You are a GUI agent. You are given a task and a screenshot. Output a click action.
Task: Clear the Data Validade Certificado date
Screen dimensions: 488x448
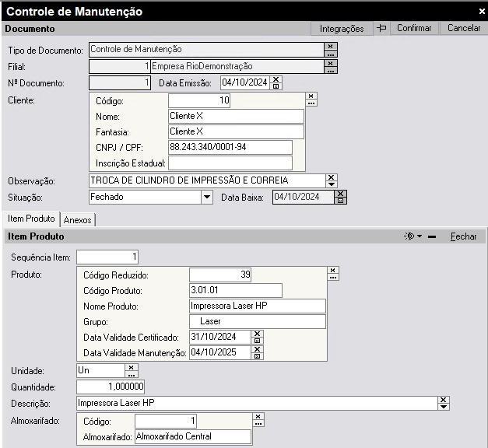tap(258, 334)
